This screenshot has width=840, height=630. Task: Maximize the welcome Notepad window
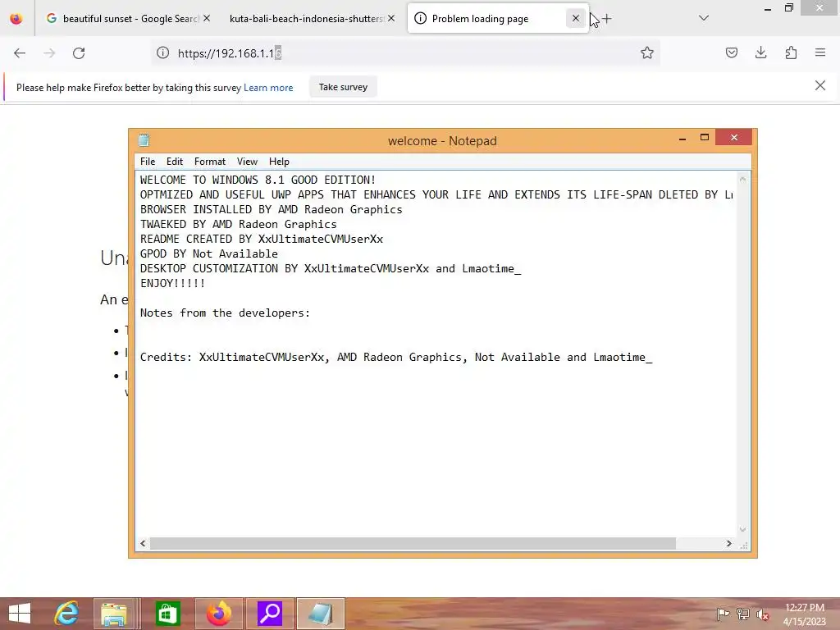pyautogui.click(x=705, y=138)
